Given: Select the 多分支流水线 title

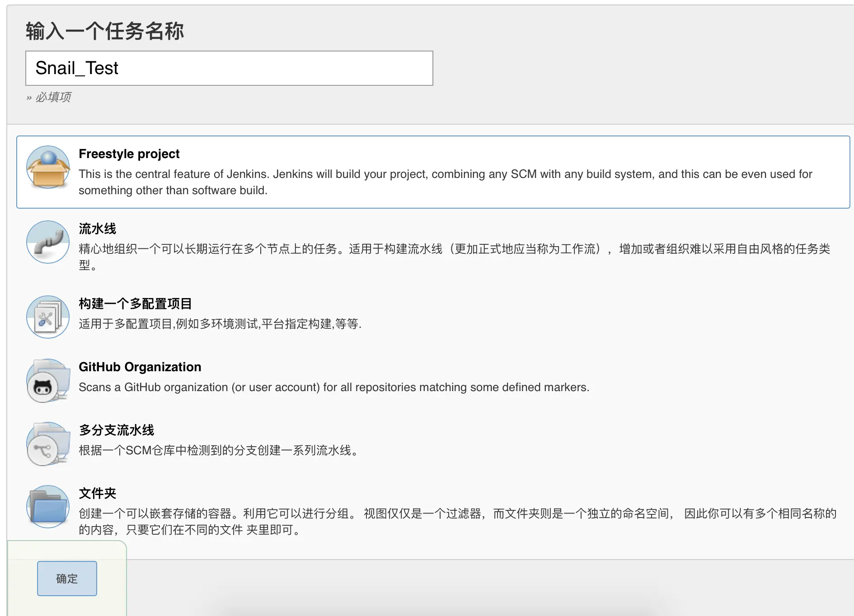Looking at the screenshot, I should [117, 430].
